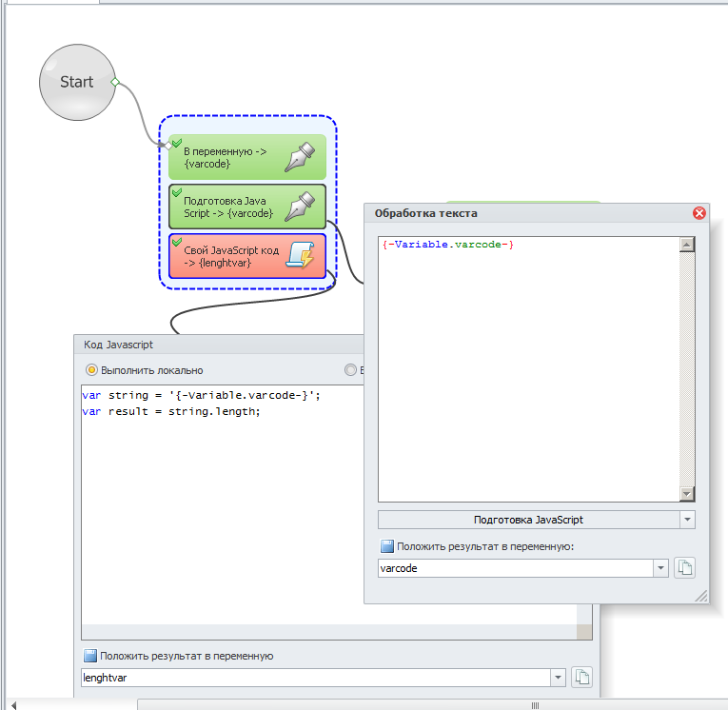
Task: Select the 'Выполнить локально' radio button
Action: (x=92, y=370)
